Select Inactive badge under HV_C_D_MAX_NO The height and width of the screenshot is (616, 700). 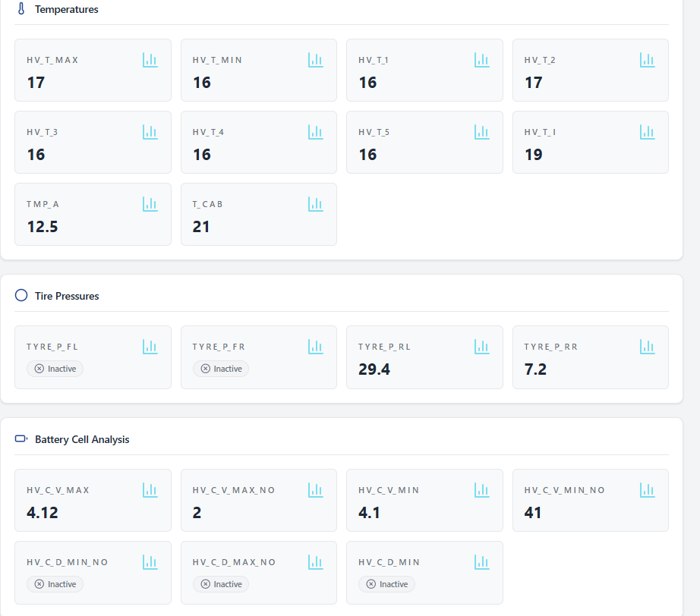click(x=221, y=584)
